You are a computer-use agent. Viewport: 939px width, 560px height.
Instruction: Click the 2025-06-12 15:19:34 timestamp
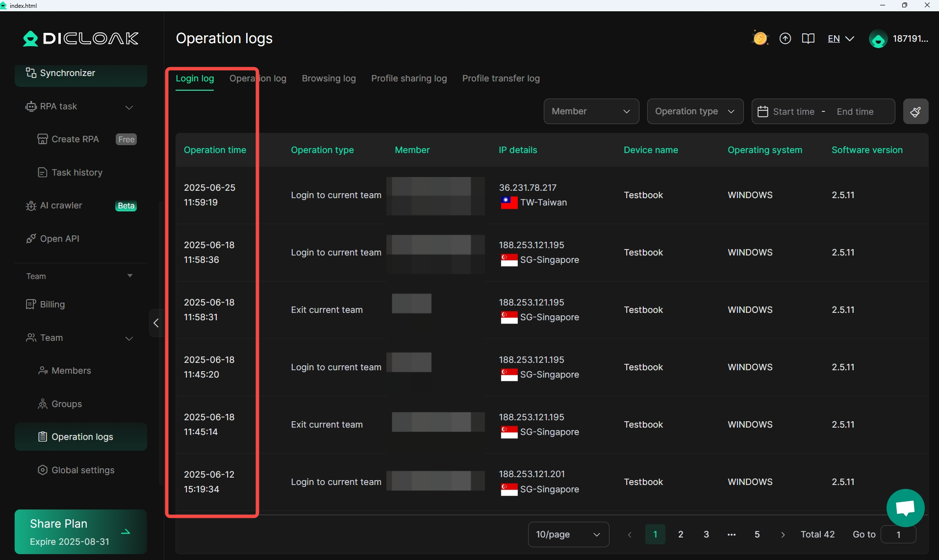(x=209, y=482)
